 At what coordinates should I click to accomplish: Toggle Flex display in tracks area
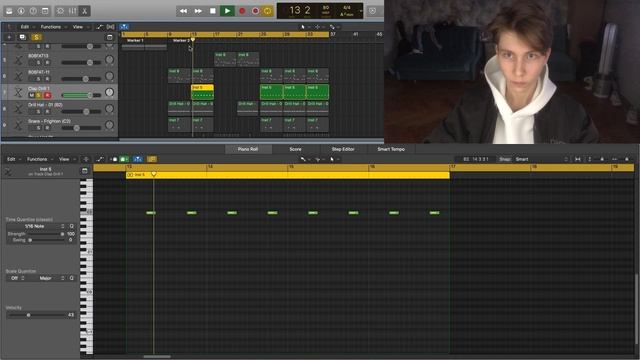[111, 27]
